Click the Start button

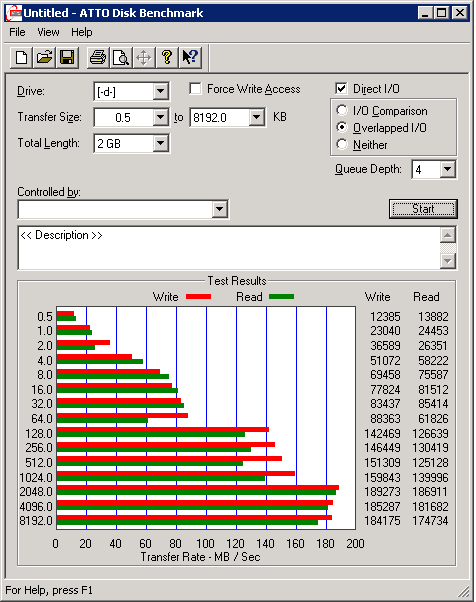tap(423, 209)
